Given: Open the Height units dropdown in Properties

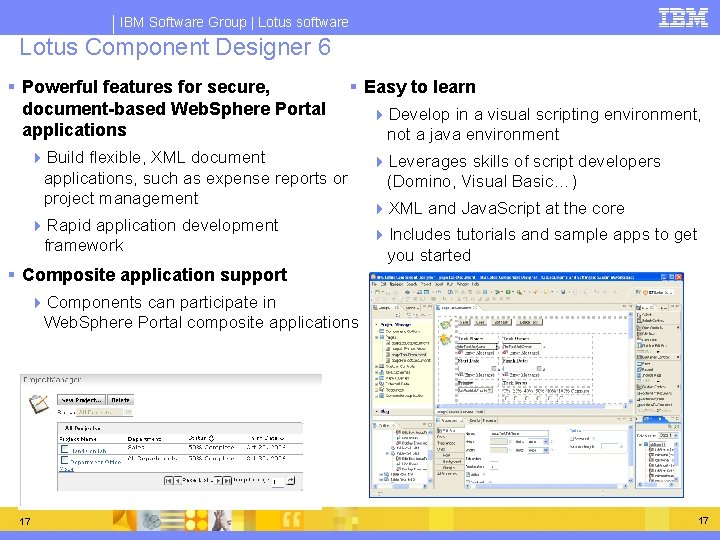Looking at the screenshot, I should pyautogui.click(x=538, y=442).
